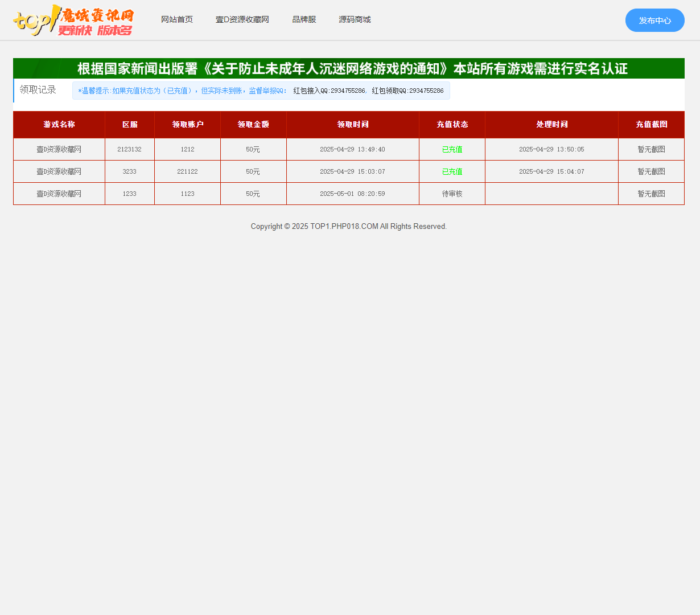
Task: Click claim time 2025-04-29 13:49:40
Action: click(x=353, y=149)
